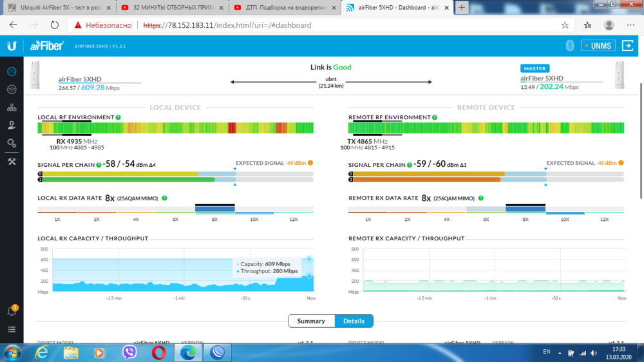This screenshot has height=362, width=644.
Task: Switch to the Summary toggle
Action: [x=312, y=321]
